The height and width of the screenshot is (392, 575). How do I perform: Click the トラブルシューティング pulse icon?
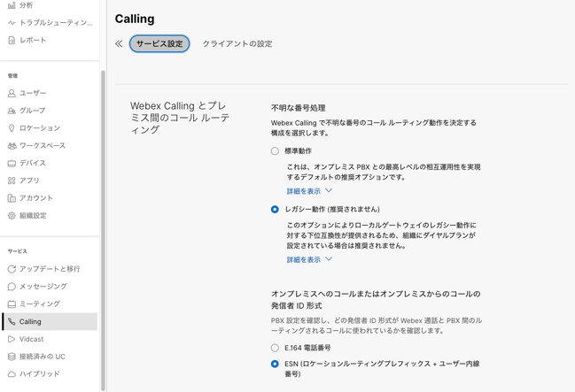[12, 23]
